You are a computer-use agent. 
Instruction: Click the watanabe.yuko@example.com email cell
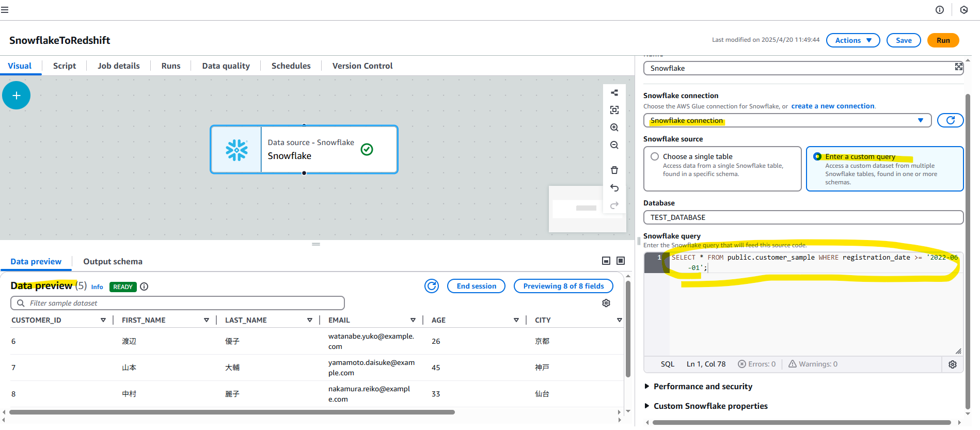371,341
